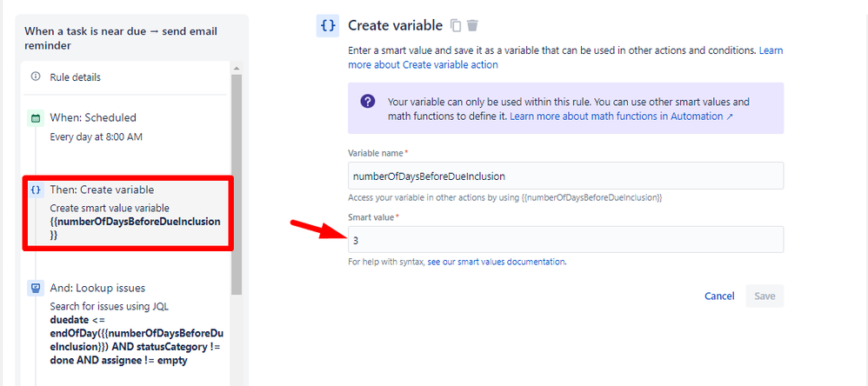Click the info icon next to Rule details
Screen dimensions: 868x386
tap(36, 77)
